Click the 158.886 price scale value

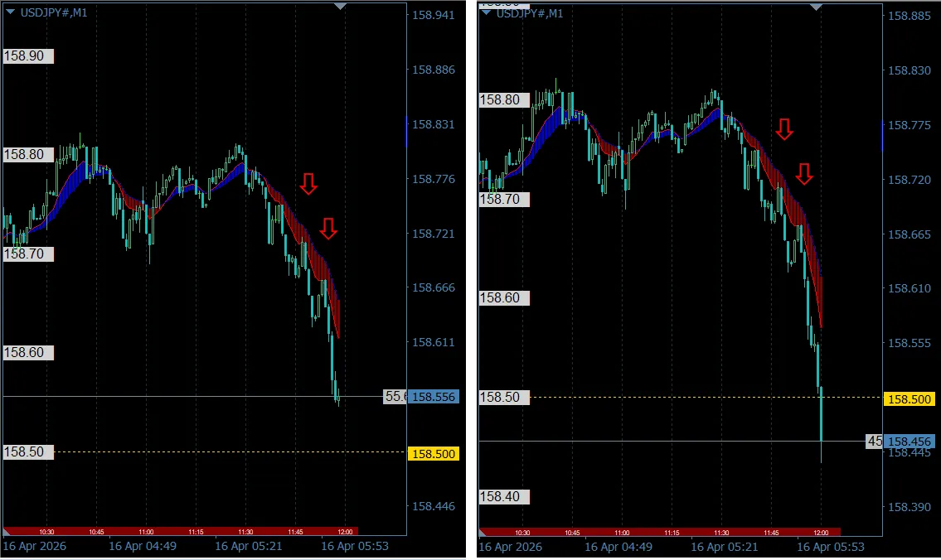tap(434, 70)
